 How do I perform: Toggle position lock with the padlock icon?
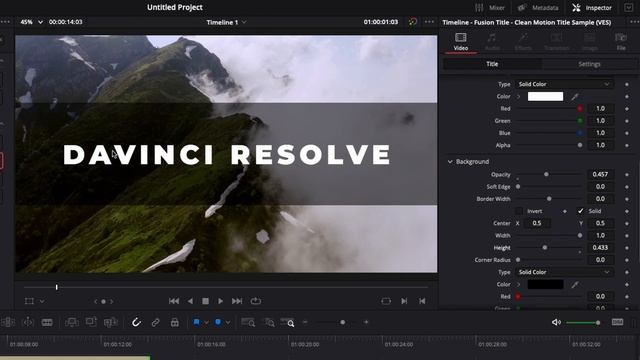(175, 322)
